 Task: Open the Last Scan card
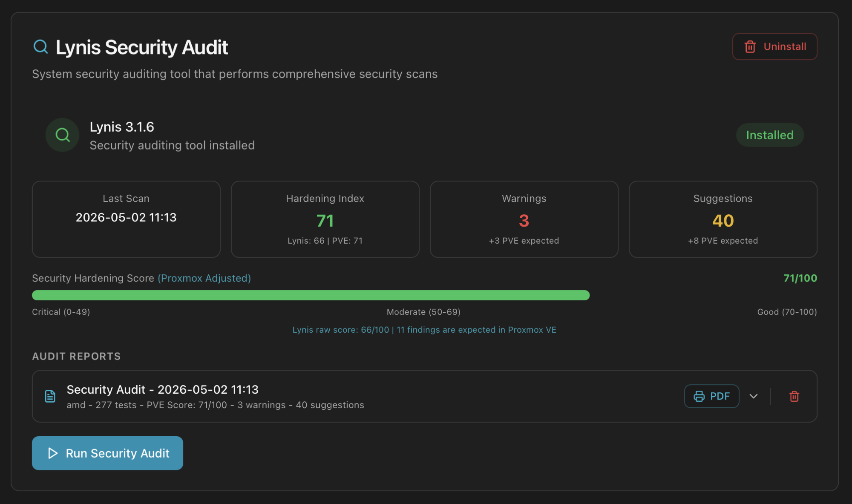[126, 219]
